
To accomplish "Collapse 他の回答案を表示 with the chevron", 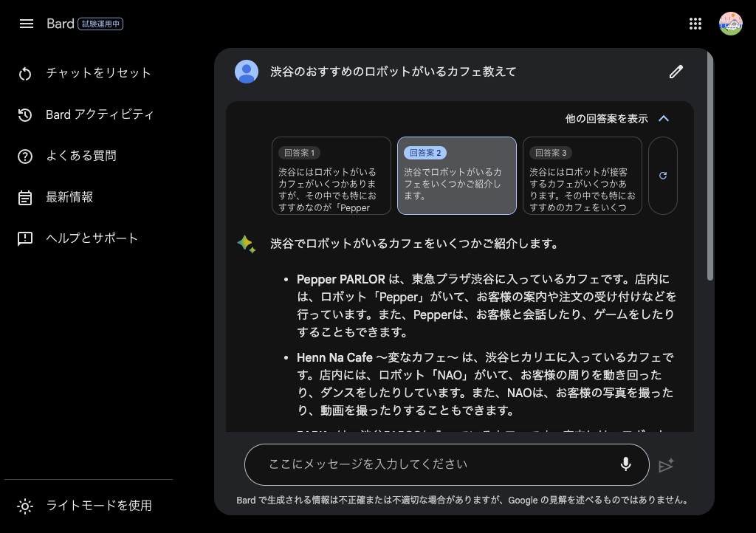I will tap(663, 118).
